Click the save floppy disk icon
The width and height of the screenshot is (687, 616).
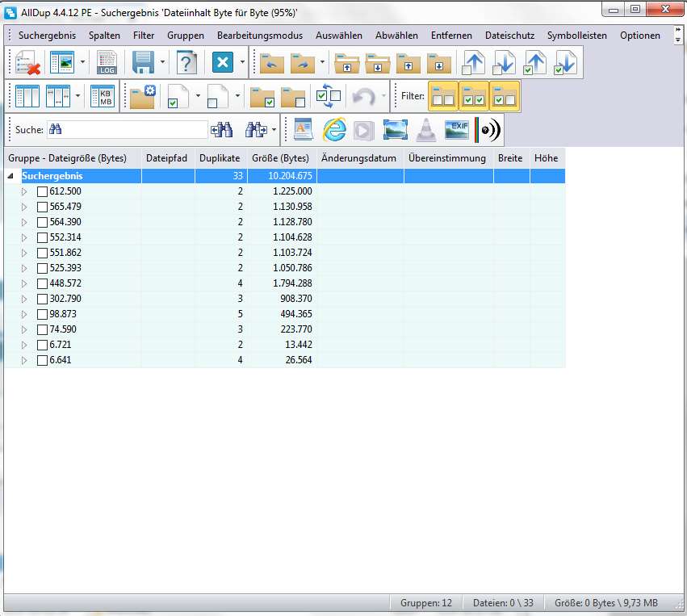coord(143,63)
